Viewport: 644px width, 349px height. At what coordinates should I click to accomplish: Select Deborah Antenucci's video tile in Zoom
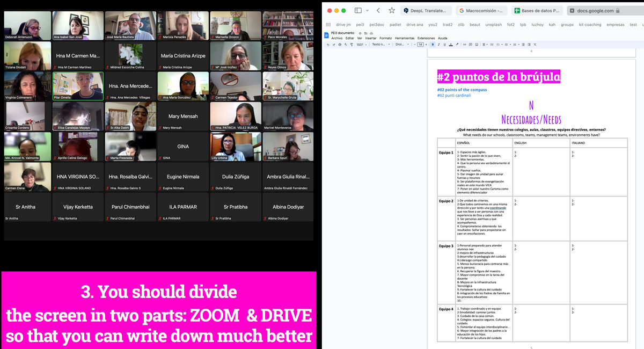(x=27, y=26)
